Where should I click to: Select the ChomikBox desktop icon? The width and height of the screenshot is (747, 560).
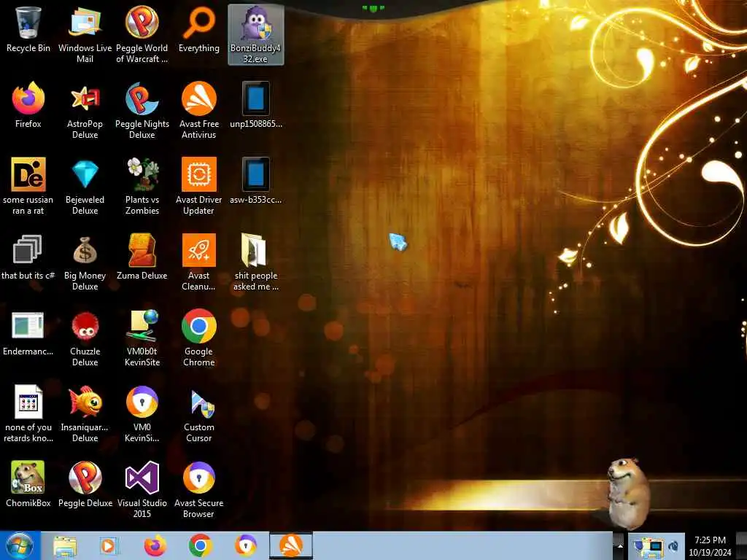pos(28,484)
